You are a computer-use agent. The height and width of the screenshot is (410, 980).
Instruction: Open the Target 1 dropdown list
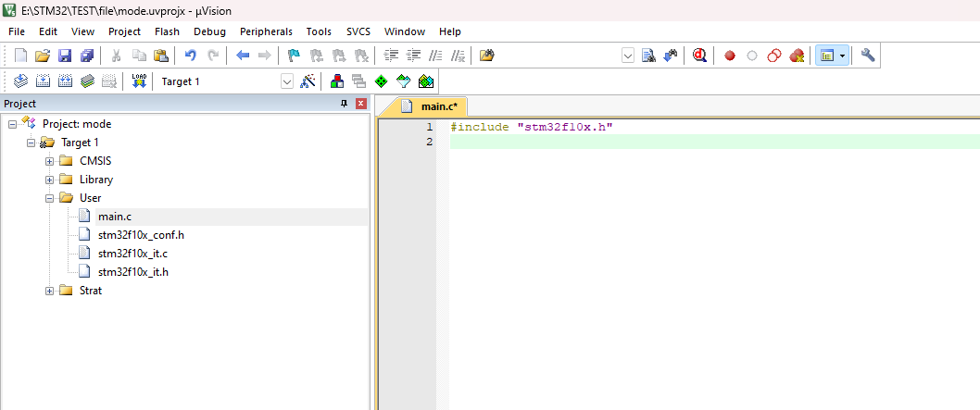pos(286,81)
